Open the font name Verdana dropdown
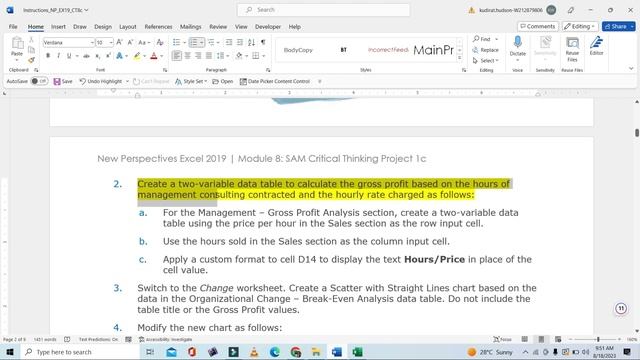The width and height of the screenshot is (640, 360). pos(92,42)
